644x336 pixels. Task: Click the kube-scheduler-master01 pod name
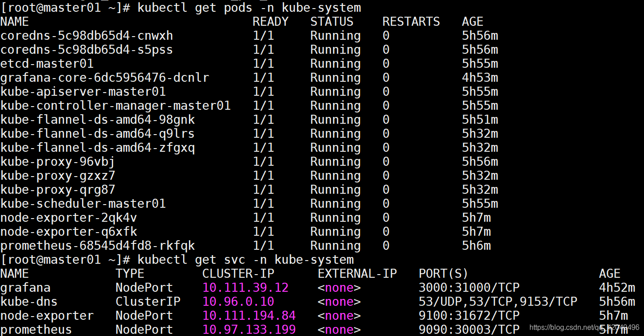[x=83, y=204]
